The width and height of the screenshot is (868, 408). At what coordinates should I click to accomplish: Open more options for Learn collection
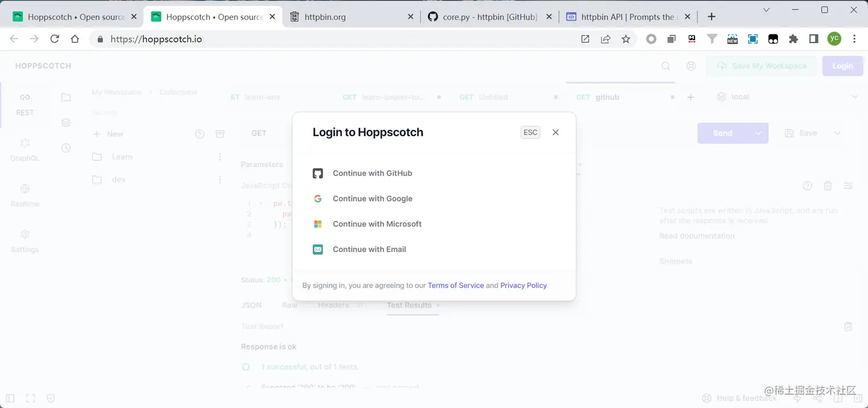(x=220, y=157)
